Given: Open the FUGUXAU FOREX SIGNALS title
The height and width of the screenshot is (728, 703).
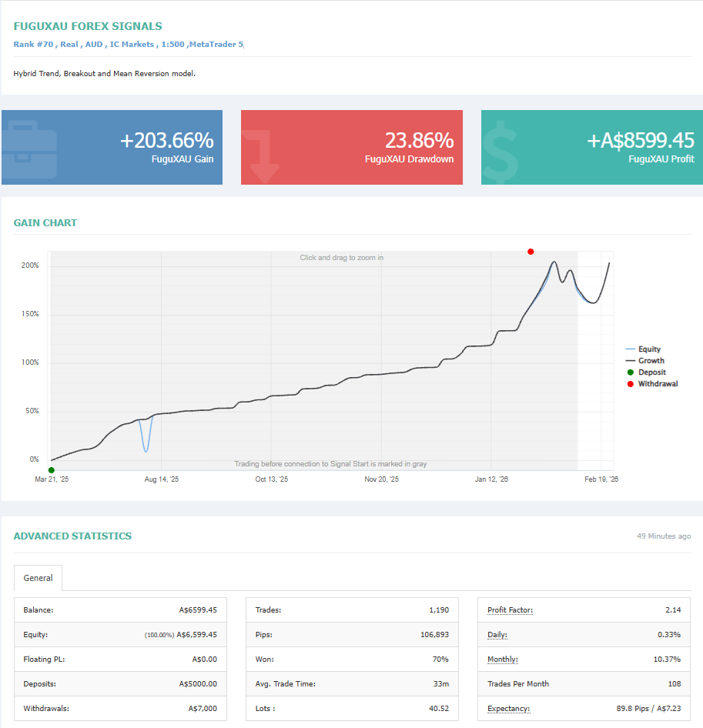Looking at the screenshot, I should (87, 25).
